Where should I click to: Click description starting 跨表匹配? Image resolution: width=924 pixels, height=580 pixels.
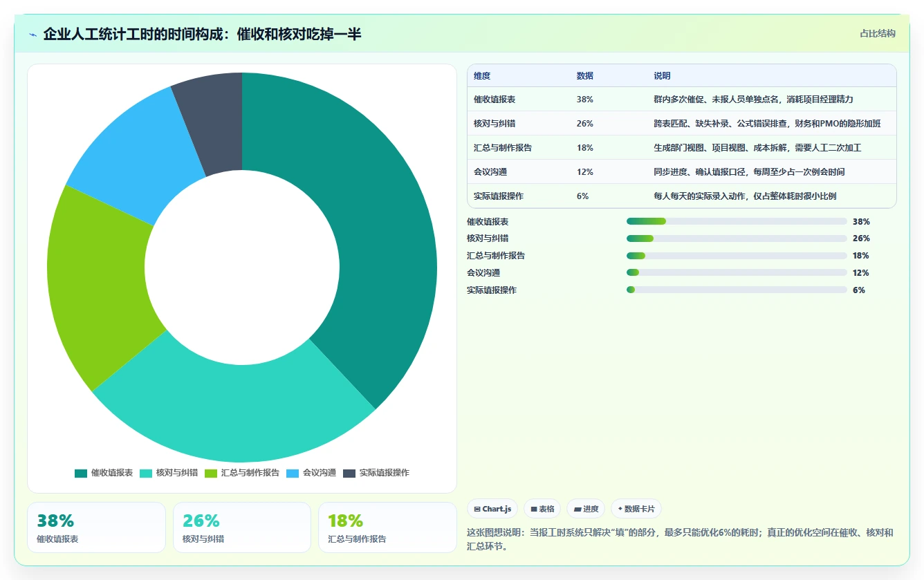(x=767, y=124)
